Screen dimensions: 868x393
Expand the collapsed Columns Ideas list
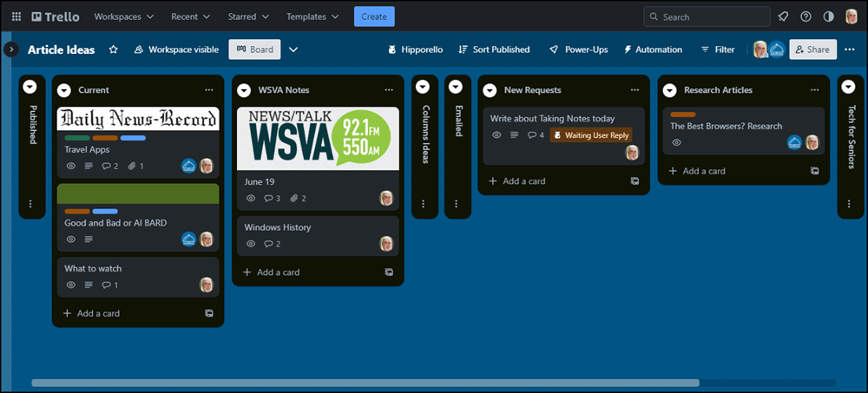tap(423, 87)
